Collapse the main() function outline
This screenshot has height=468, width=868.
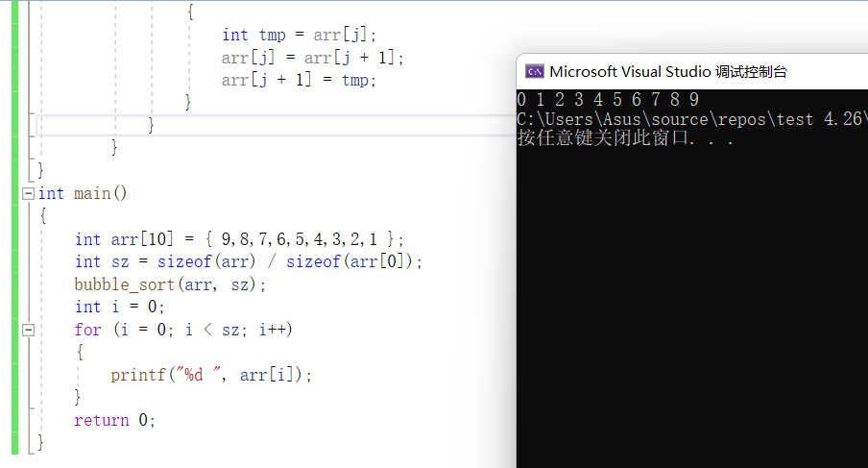click(28, 193)
